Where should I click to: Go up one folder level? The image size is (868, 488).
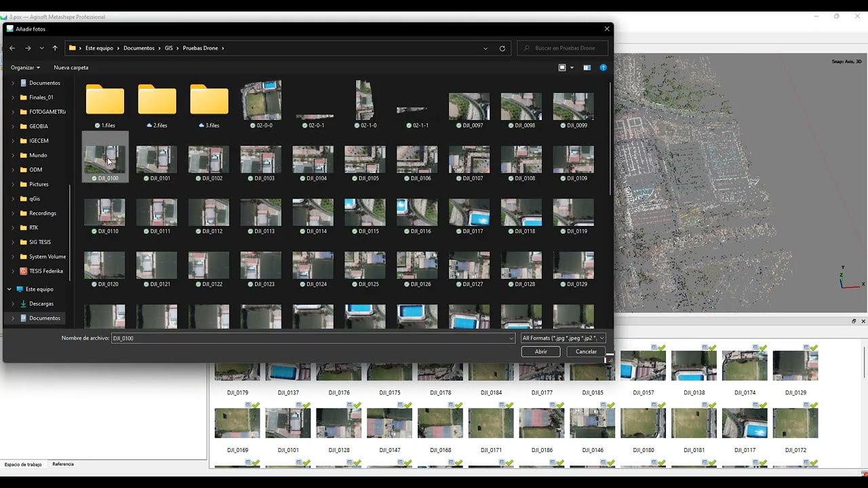coord(55,48)
